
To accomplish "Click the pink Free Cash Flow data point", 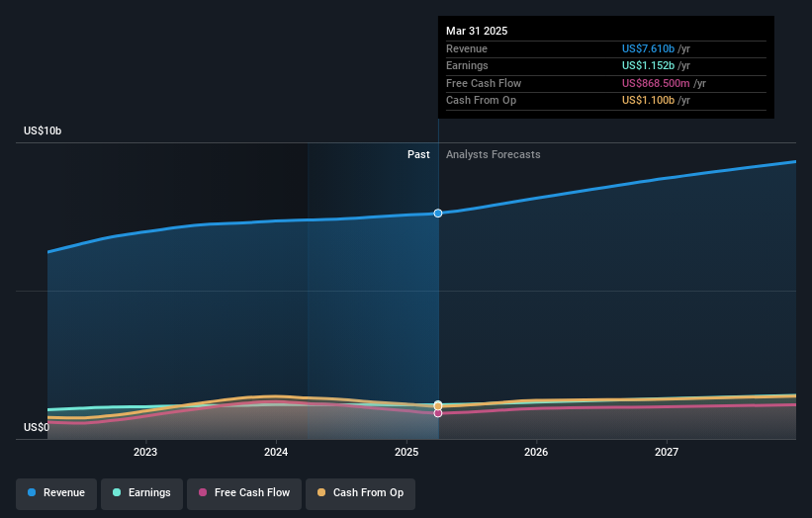I will pyautogui.click(x=438, y=413).
